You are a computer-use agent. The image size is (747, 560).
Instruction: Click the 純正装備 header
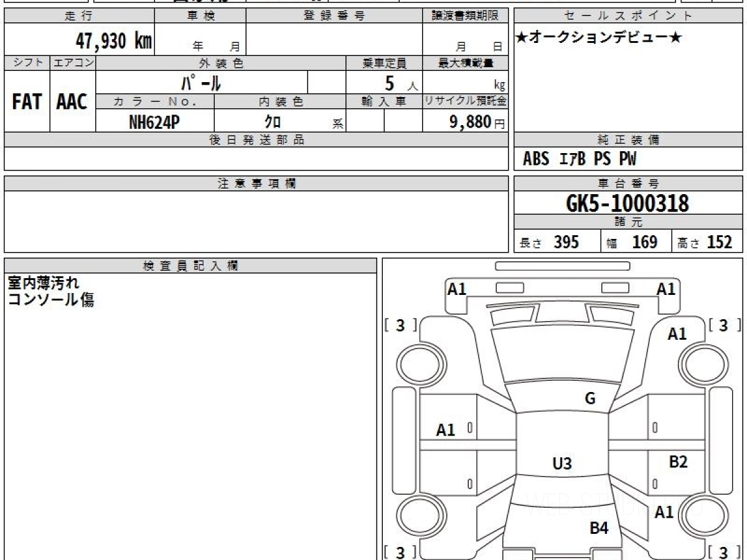coord(628,140)
